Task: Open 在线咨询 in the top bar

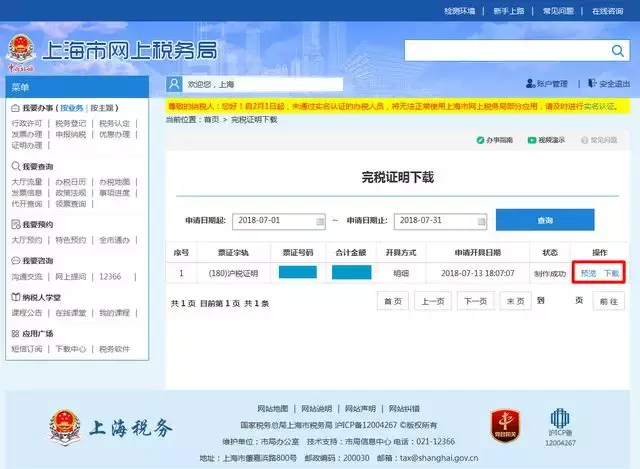Action: coord(607,11)
